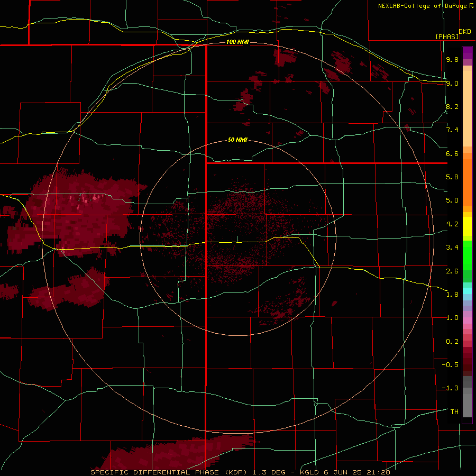This screenshot has height=476, width=476.
Task: Select the 8.2 scale value
Action: (452, 106)
